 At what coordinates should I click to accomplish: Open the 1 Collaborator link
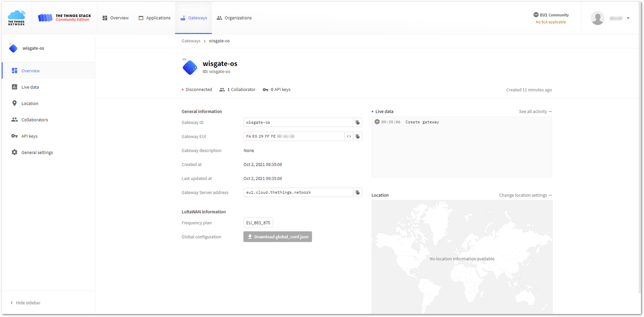click(x=237, y=90)
